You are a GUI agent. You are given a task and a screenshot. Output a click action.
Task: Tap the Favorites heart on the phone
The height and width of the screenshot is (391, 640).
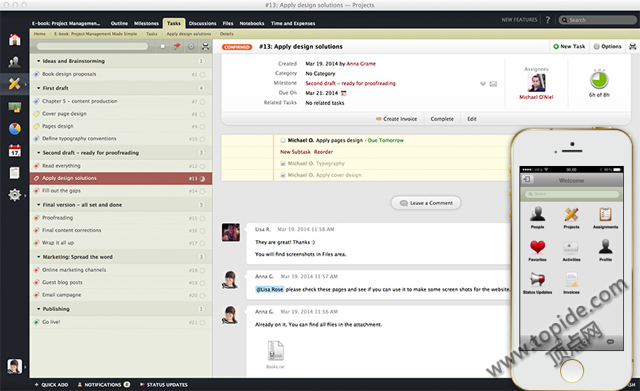pyautogui.click(x=538, y=247)
